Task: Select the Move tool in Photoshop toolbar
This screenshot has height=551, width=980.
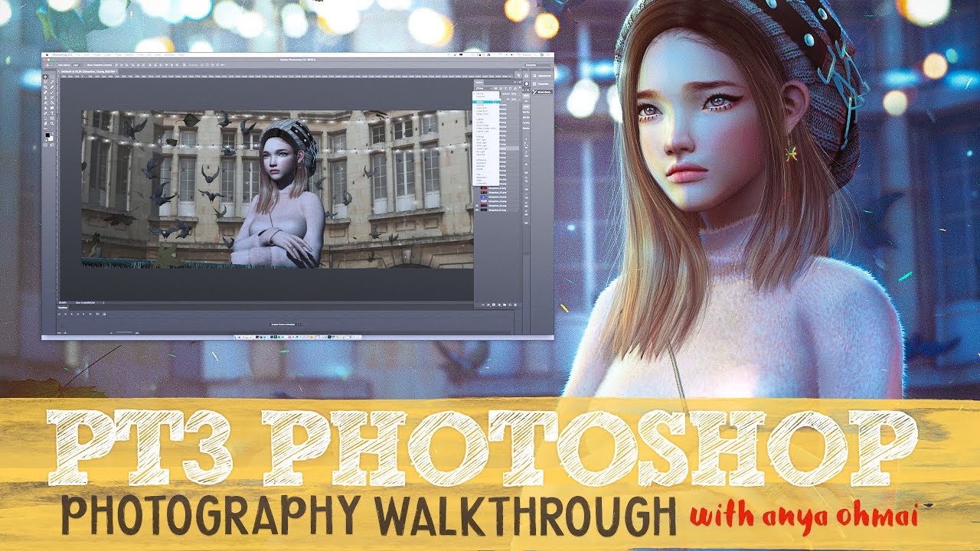Action: [x=45, y=77]
